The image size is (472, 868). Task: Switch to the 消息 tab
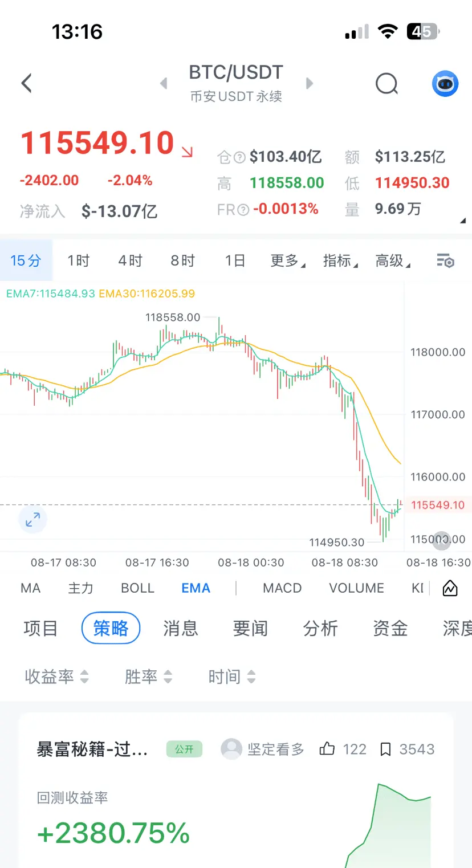(181, 628)
